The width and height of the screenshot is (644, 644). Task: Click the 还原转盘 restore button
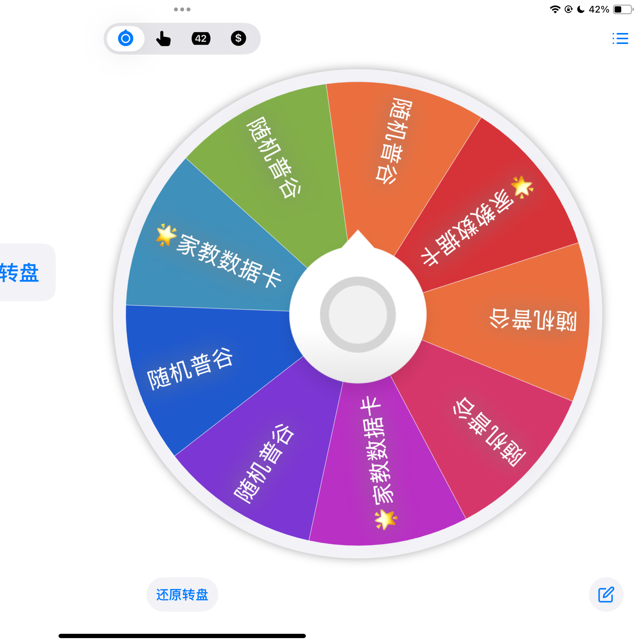tap(182, 595)
